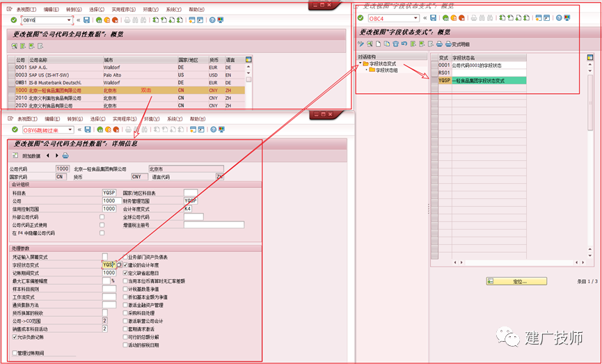This screenshot has width=602, height=364.
Task: Open 实用程序(S) menu in OBY6 overview window
Action: click(124, 9)
